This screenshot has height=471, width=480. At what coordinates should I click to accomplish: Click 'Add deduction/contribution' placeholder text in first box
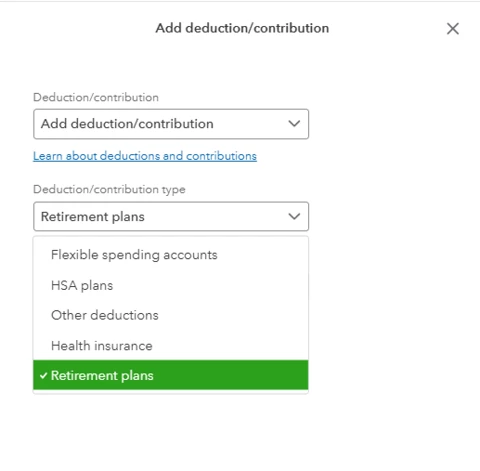coord(127,124)
